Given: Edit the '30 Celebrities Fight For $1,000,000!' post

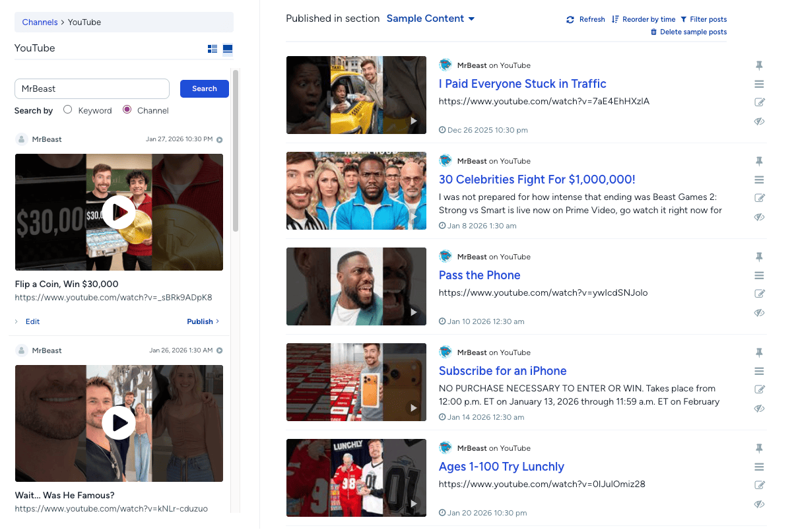Looking at the screenshot, I should 759,198.
